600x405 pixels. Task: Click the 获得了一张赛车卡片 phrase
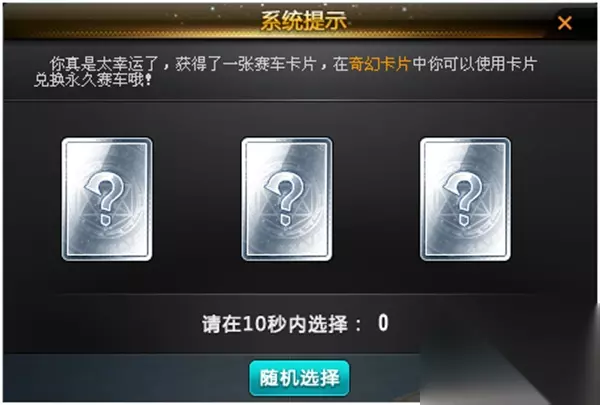tap(245, 64)
